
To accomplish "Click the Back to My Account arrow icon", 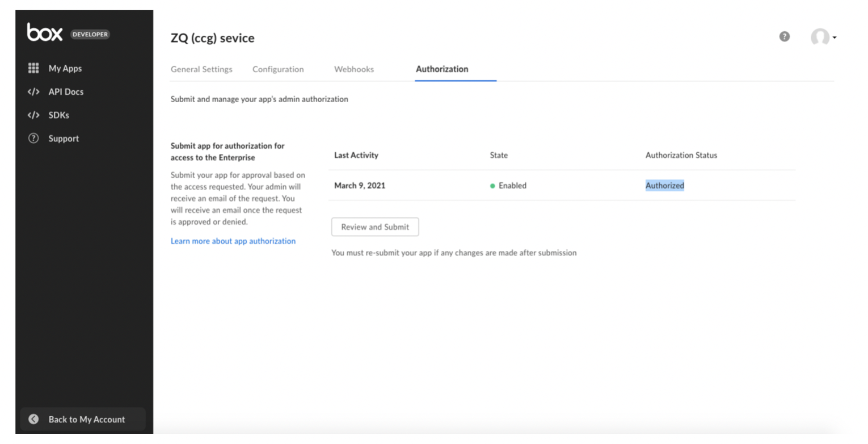I will [x=33, y=419].
